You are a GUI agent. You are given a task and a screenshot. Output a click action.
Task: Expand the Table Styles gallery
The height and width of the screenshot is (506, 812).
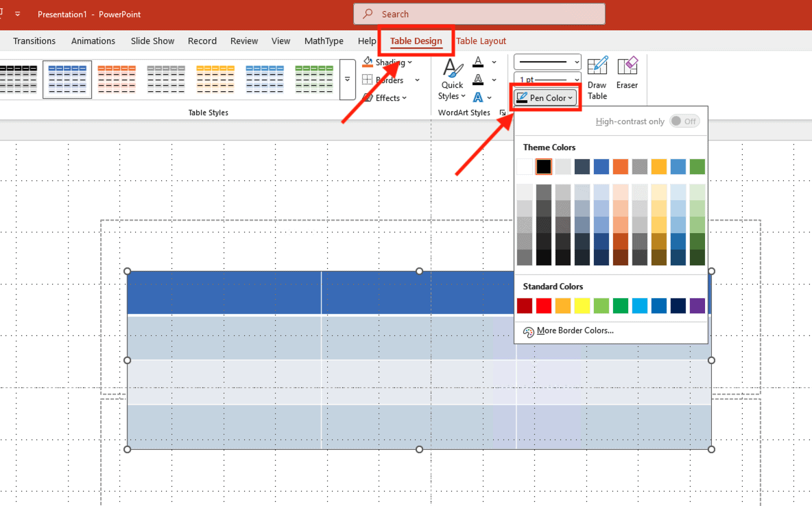(x=348, y=80)
